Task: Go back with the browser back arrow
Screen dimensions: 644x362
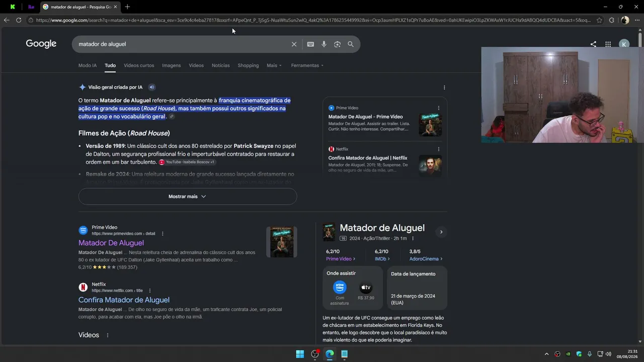Action: click(7, 20)
